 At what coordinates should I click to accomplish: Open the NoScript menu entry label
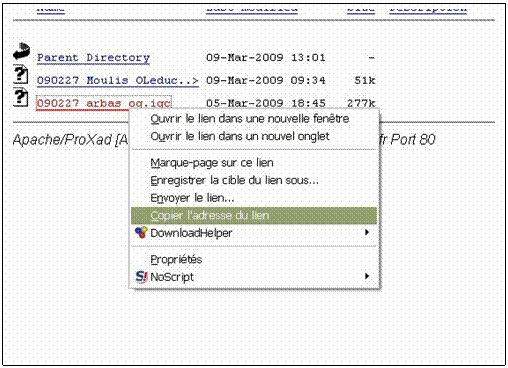click(172, 277)
